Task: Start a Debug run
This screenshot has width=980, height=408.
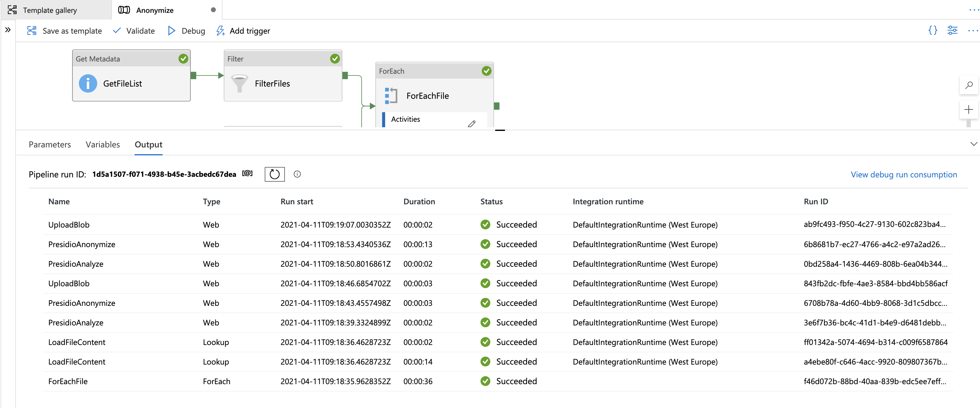Action: point(186,31)
